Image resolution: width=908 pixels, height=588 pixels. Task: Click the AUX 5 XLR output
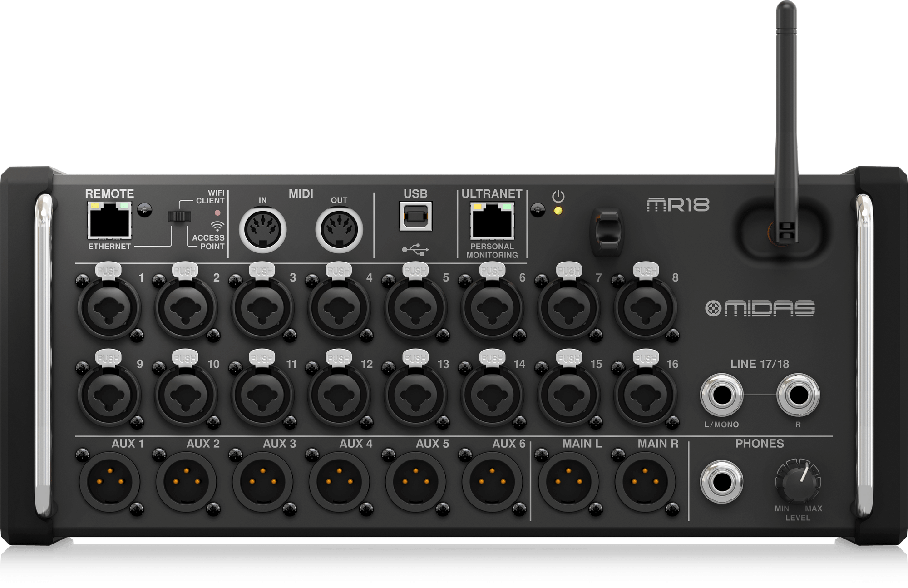click(415, 482)
